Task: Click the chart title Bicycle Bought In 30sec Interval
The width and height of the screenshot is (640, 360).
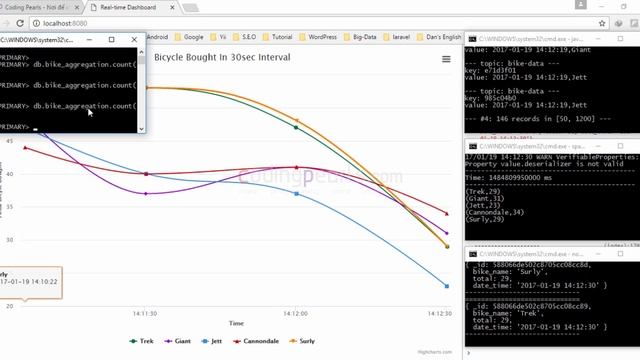Action: (222, 57)
